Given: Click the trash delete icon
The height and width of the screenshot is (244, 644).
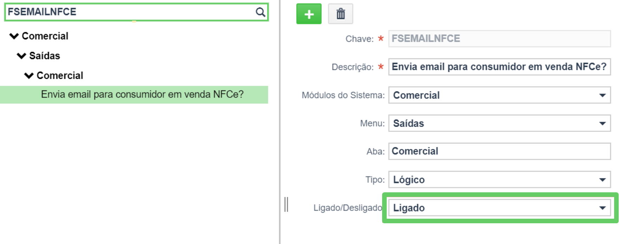Looking at the screenshot, I should tap(340, 14).
